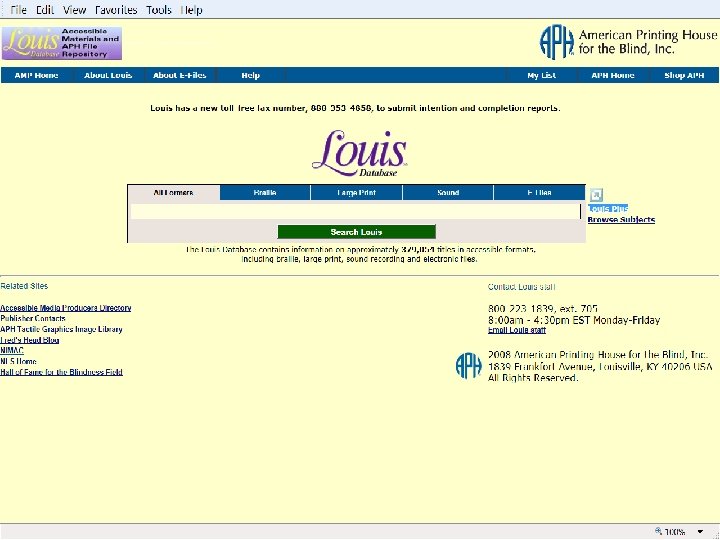Click Email Louis staff link
The image size is (720, 540).
pos(517,330)
